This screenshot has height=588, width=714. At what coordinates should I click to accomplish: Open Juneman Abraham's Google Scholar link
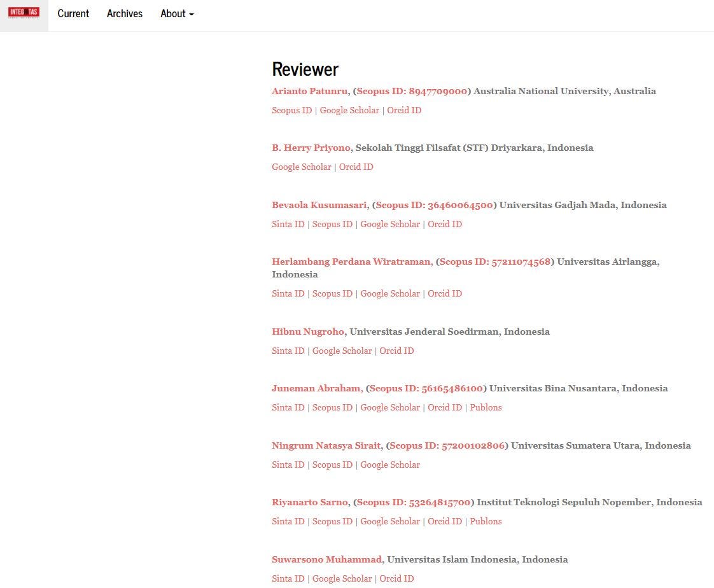[390, 408]
